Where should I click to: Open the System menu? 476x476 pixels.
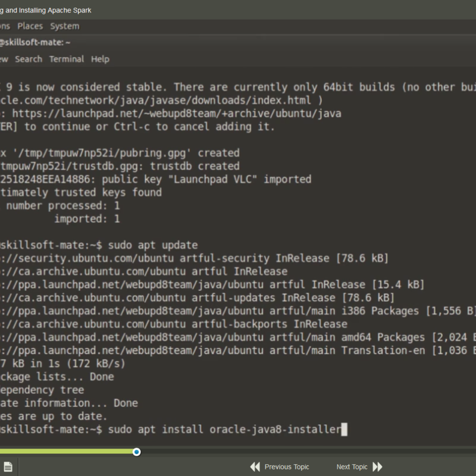65,26
